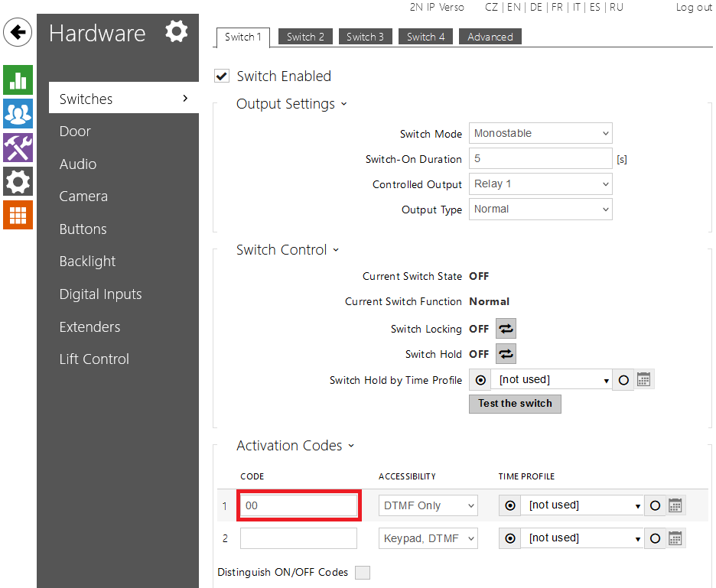Open calendar icon for Switch Hold profile

pyautogui.click(x=644, y=380)
